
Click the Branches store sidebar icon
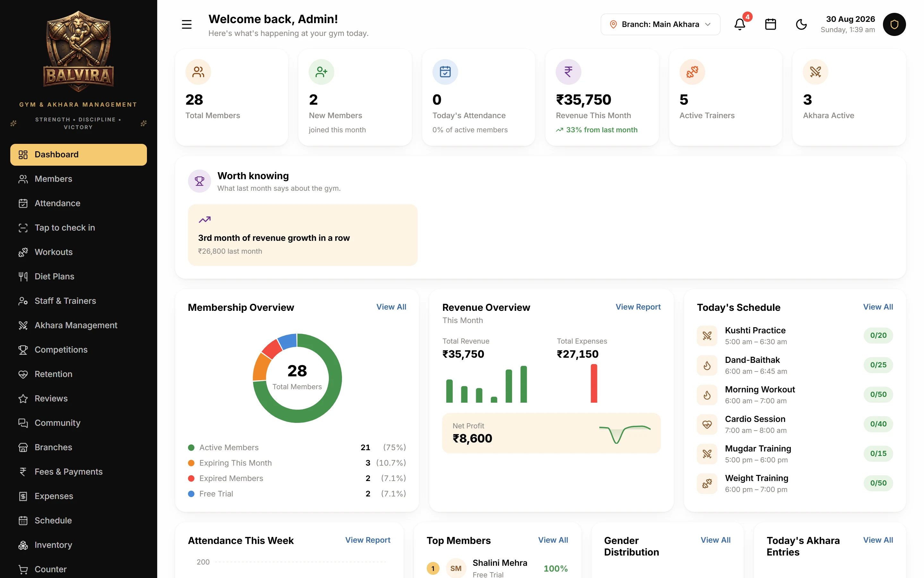(23, 448)
